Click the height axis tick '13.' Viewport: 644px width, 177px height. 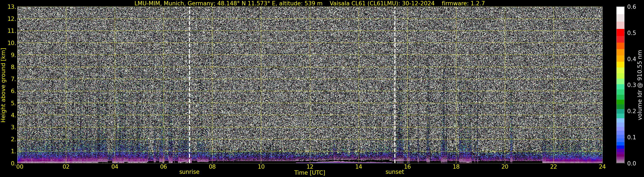pos(12,7)
